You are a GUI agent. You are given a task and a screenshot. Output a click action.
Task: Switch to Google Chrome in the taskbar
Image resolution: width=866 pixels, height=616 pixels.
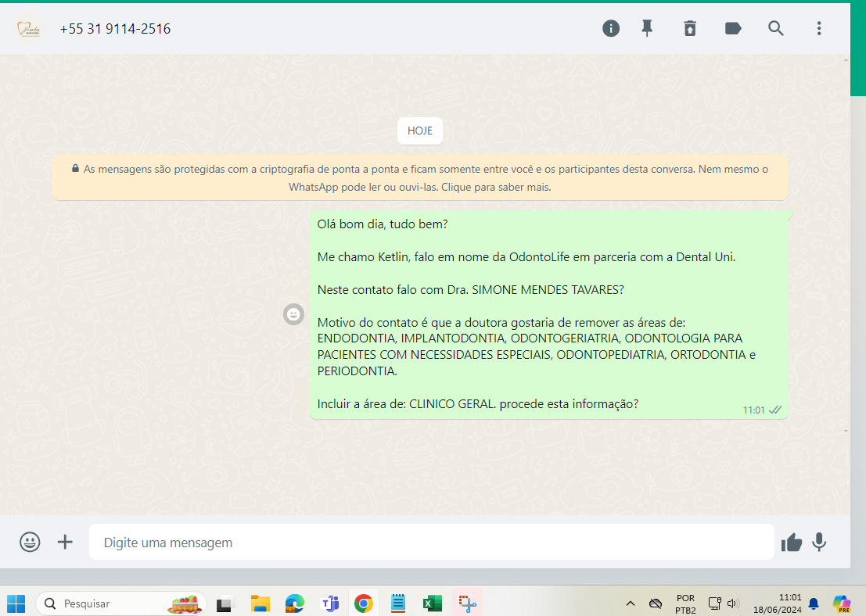pyautogui.click(x=364, y=603)
